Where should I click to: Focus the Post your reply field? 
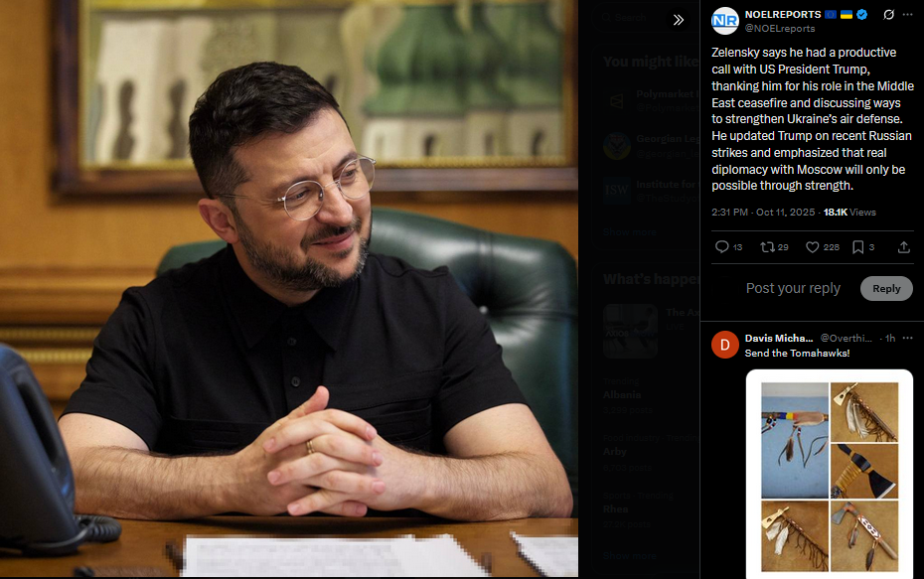793,289
